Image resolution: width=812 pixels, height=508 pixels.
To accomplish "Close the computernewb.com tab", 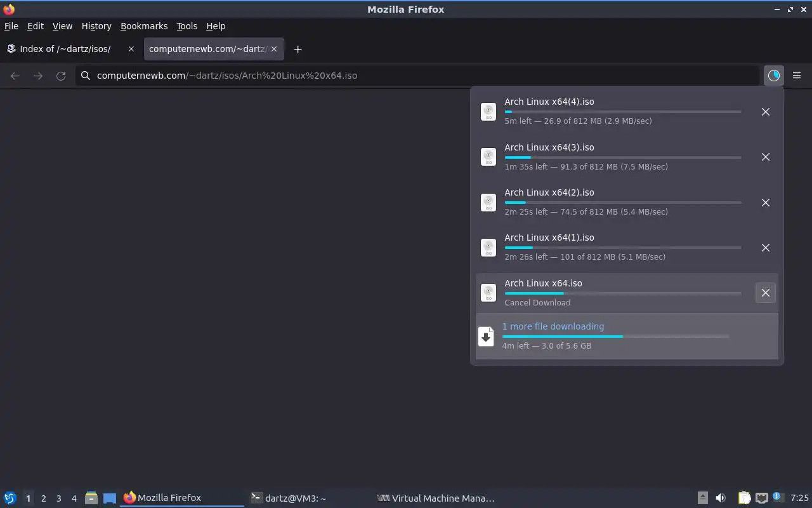I will point(274,49).
